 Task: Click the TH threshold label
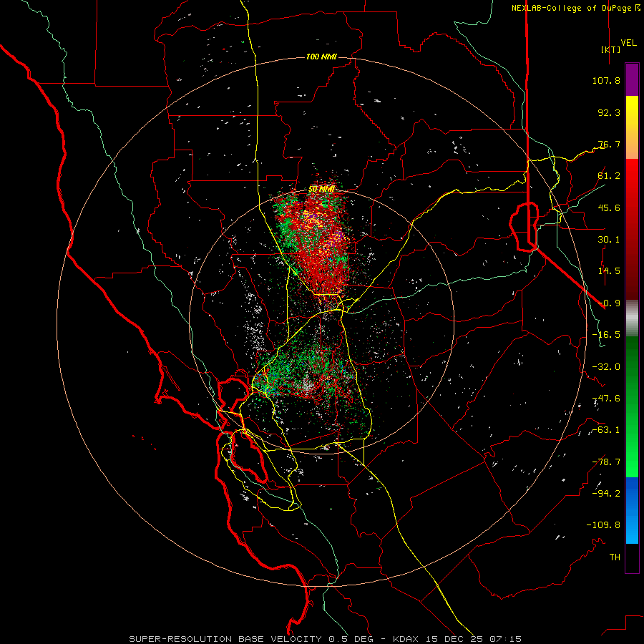[x=615, y=557]
